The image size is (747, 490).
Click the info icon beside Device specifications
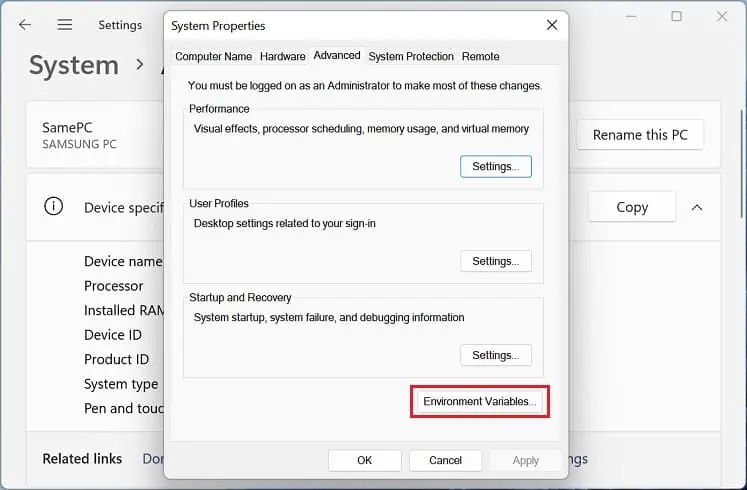[x=53, y=206]
